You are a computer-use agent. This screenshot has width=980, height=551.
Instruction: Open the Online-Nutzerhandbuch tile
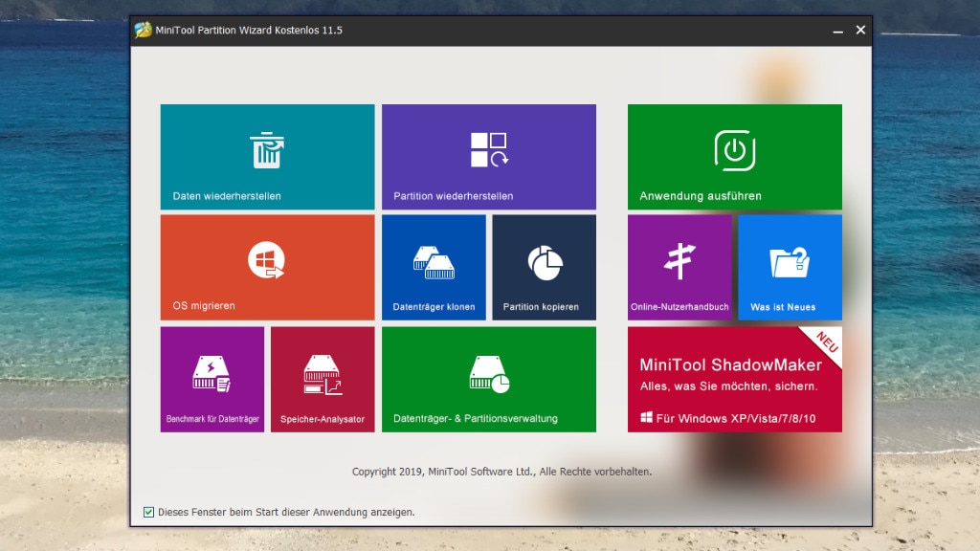click(x=679, y=268)
